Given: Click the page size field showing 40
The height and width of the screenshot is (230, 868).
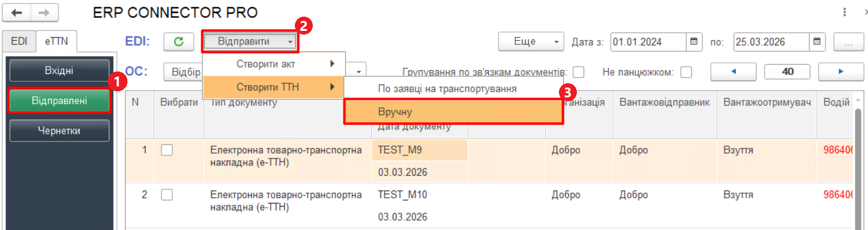Looking at the screenshot, I should point(787,72).
